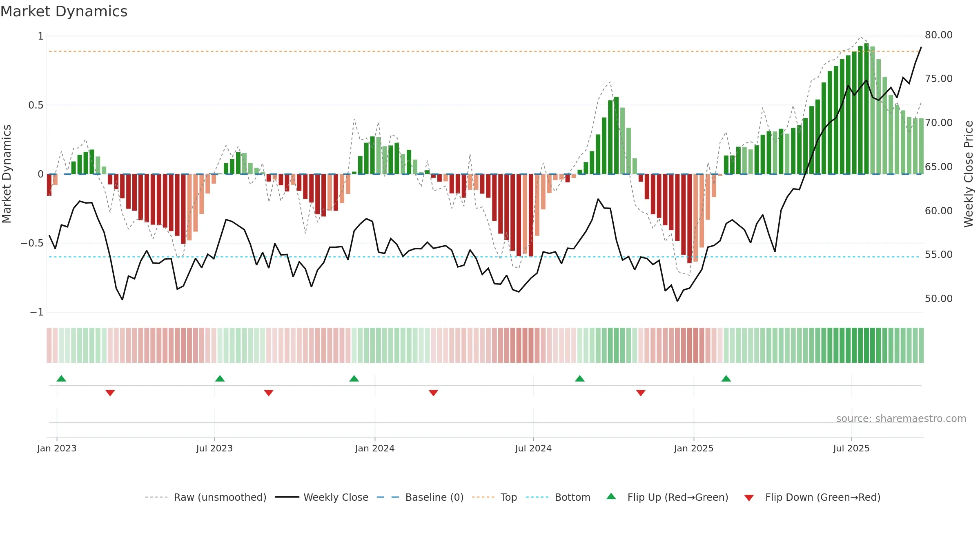Click the flip-up triangle after Jan 2025
980x551 pixels.
(726, 378)
